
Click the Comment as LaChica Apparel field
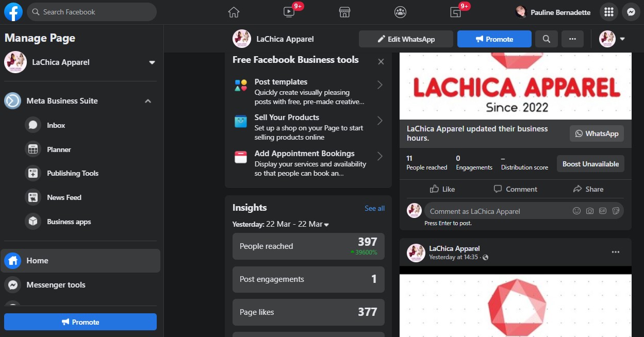524,211
